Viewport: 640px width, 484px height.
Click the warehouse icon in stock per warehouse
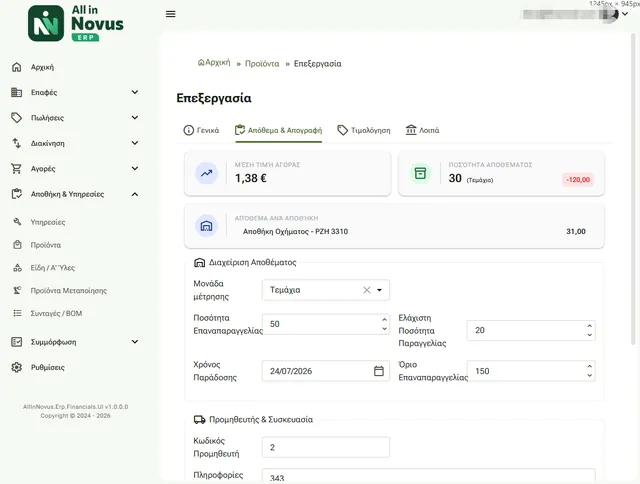coord(207,226)
